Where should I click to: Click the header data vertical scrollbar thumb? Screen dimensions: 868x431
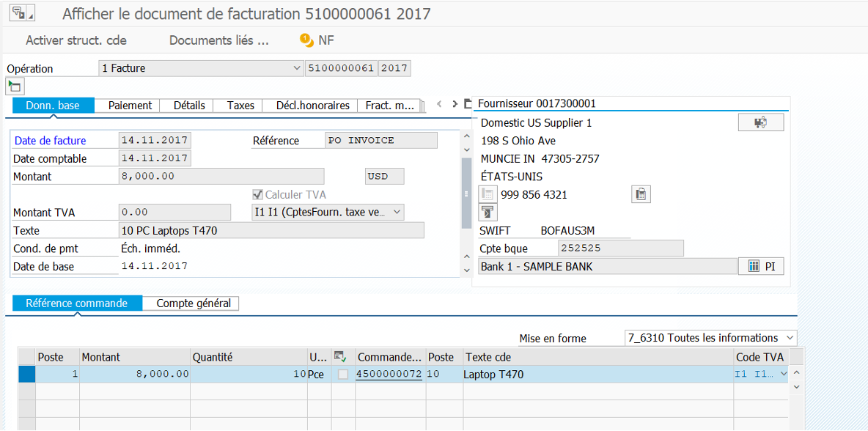pos(466,194)
